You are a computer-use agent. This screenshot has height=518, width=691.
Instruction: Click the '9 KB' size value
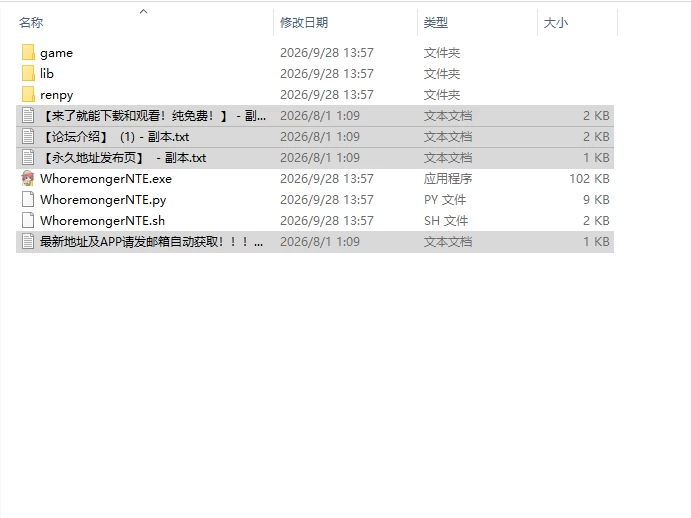(596, 200)
